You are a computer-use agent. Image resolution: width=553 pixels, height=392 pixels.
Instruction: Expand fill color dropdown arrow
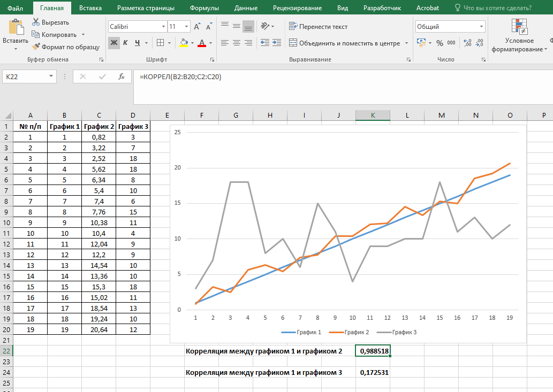tap(192, 43)
